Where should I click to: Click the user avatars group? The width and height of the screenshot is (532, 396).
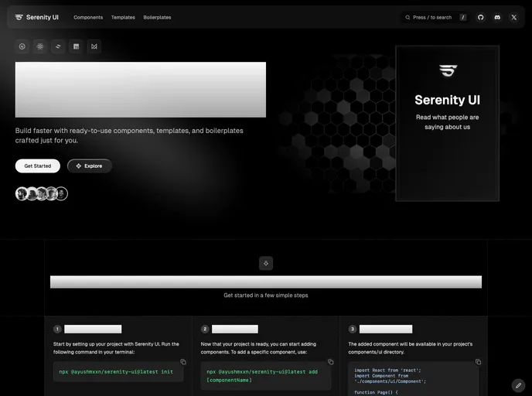(42, 194)
